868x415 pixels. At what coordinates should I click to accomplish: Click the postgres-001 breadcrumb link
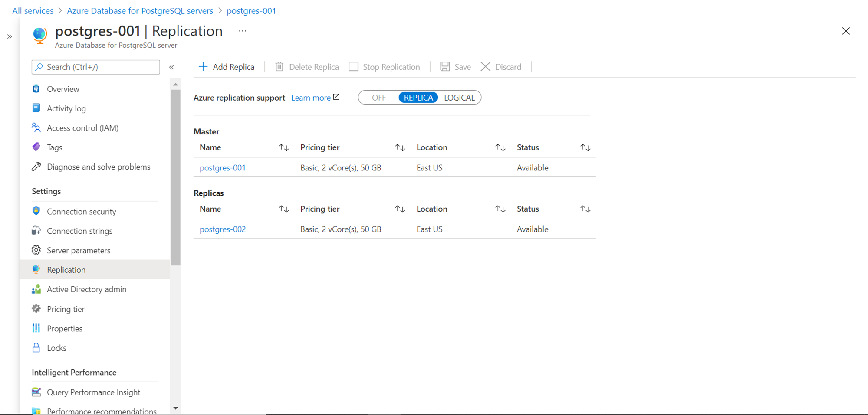coord(251,11)
